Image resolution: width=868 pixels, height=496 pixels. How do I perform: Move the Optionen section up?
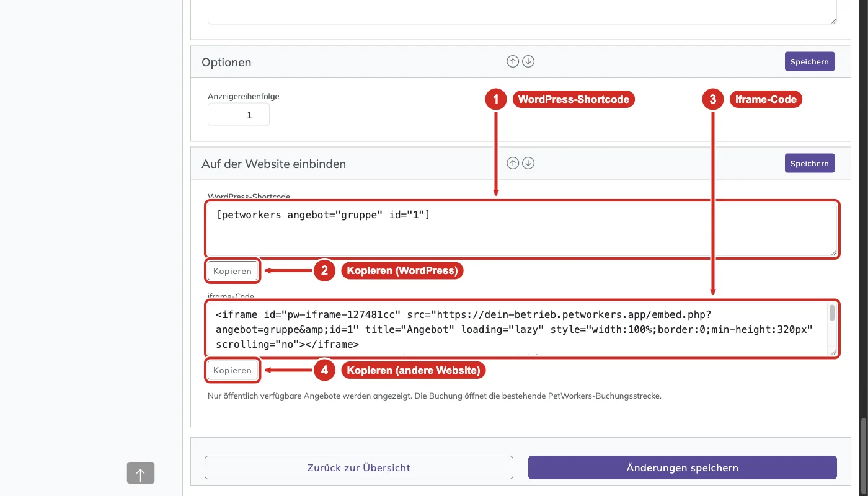(x=513, y=61)
